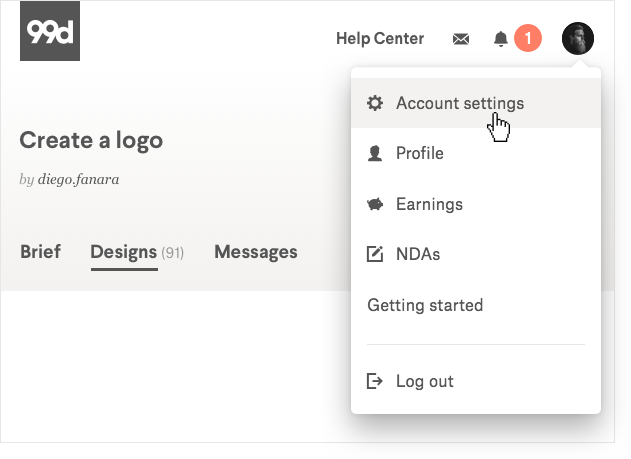Open the Getting started menu item
This screenshot has width=631, height=459.
click(x=425, y=305)
